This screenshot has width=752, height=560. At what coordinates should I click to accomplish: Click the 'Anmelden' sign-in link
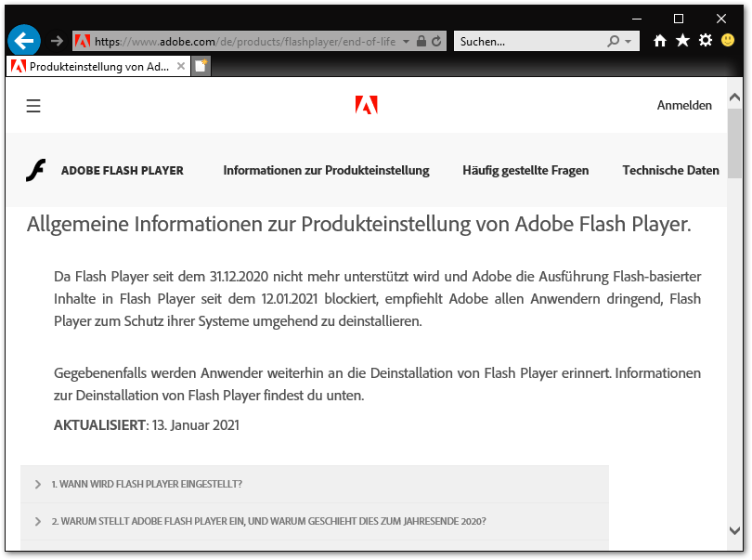[684, 106]
